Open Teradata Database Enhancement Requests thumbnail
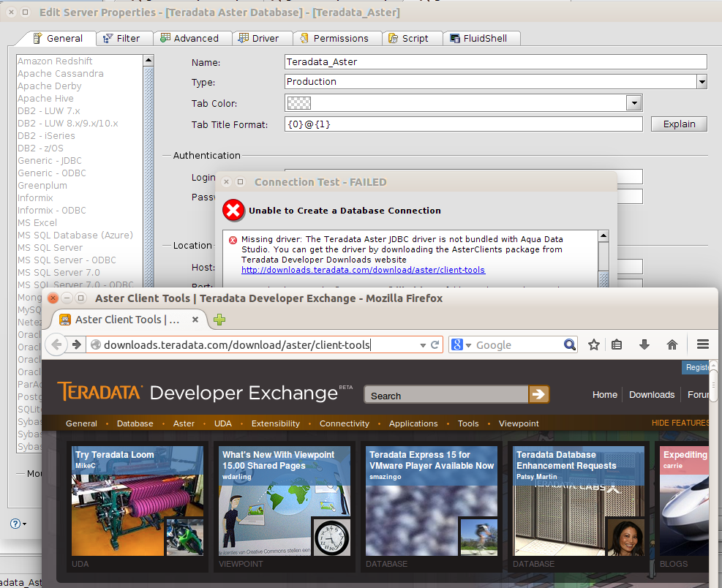 tap(579, 500)
